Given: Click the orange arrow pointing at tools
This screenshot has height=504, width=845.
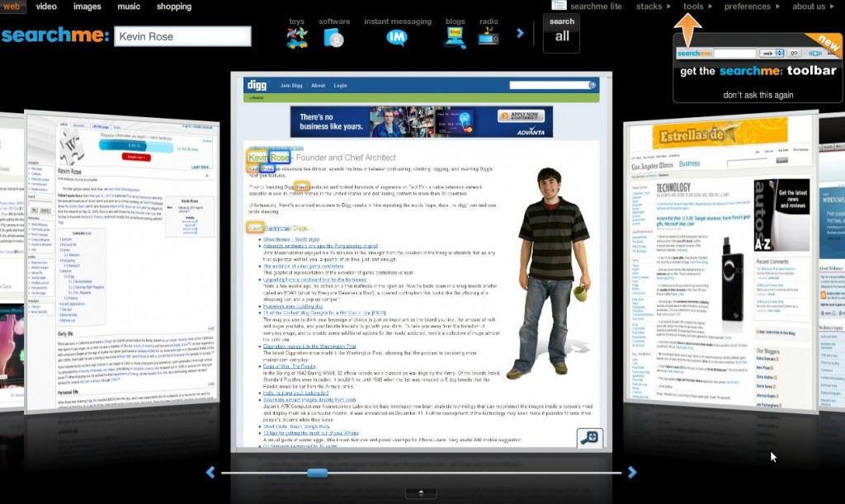Looking at the screenshot, I should tap(687, 30).
